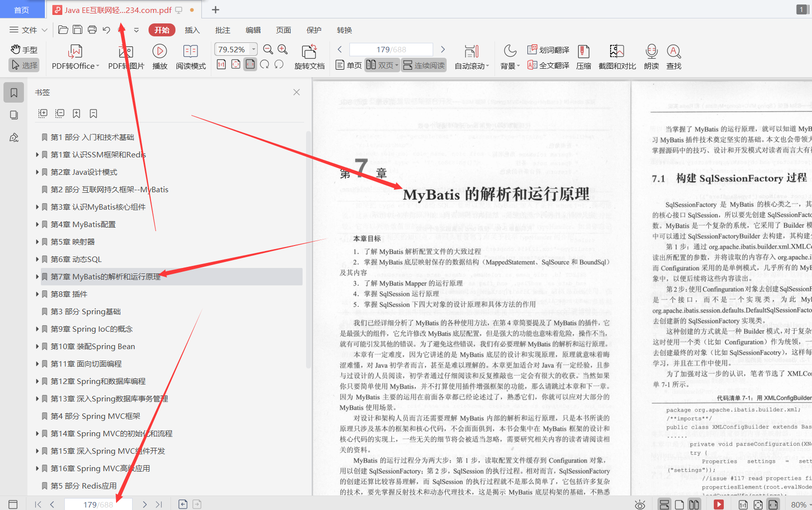This screenshot has height=510, width=812.
Task: Open the folder icon in quick toolbar
Action: click(63, 30)
